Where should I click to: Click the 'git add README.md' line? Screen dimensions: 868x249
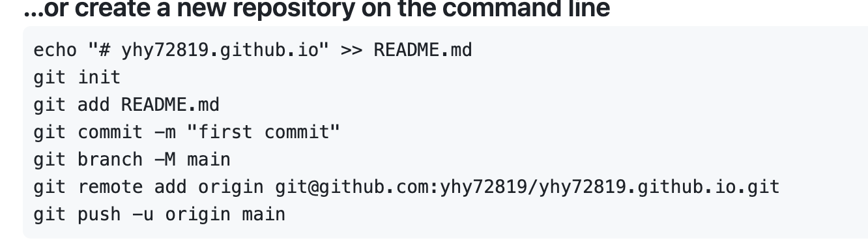tap(126, 105)
